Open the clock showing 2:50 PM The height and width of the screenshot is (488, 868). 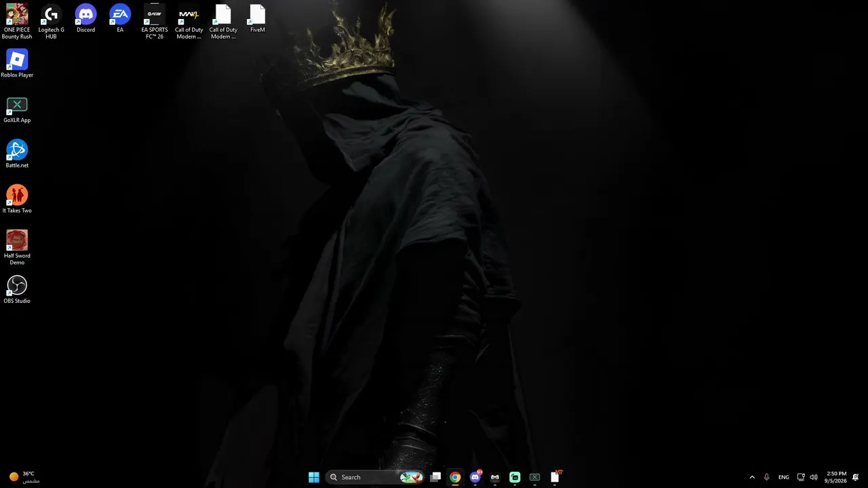[x=836, y=477]
